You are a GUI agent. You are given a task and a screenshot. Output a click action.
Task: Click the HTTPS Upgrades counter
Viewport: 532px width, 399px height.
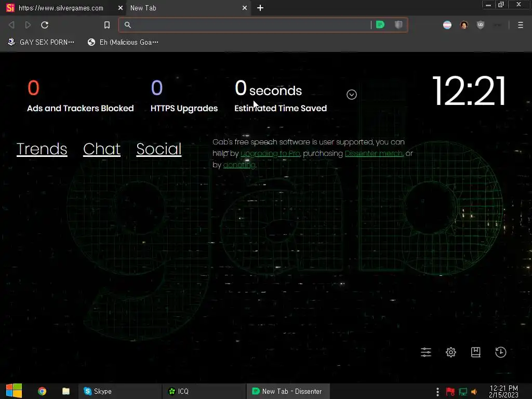point(184,96)
